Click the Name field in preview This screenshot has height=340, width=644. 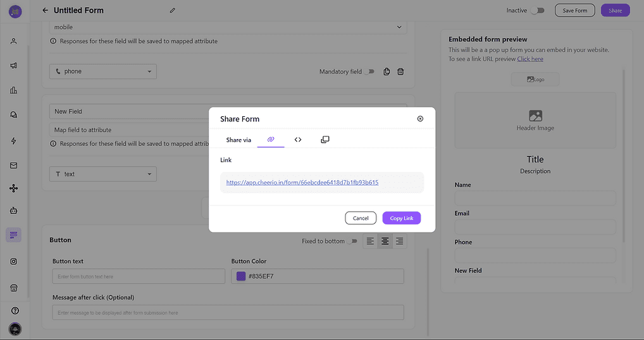[x=535, y=198]
